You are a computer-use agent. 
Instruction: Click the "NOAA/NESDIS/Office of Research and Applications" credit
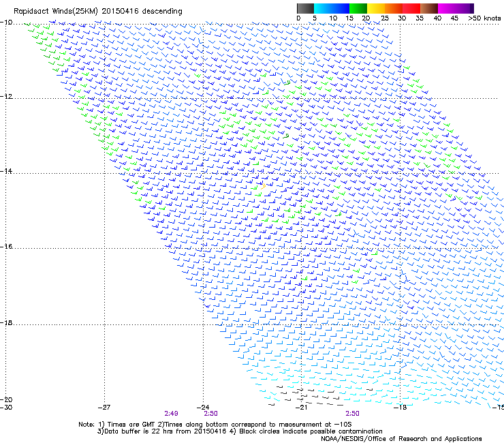point(401,439)
